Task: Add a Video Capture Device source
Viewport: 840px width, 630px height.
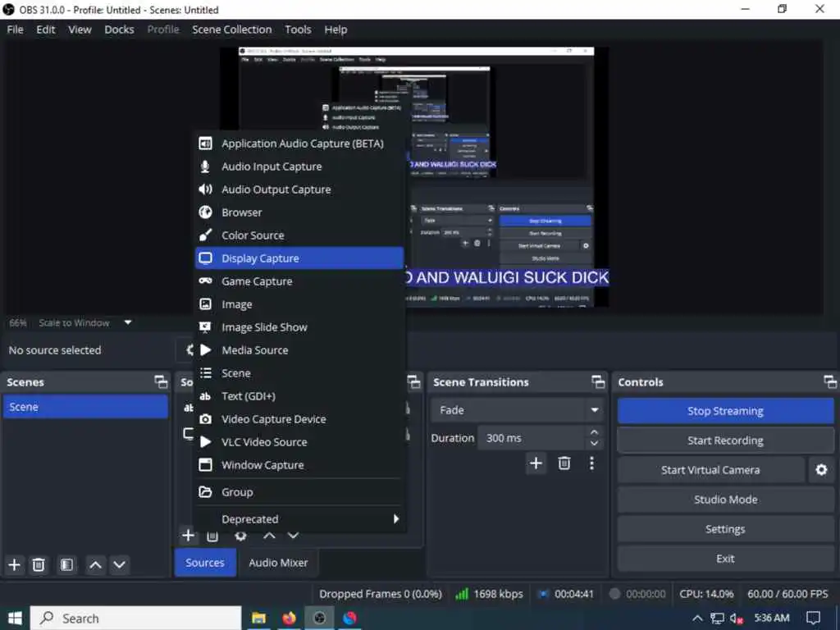Action: (299, 419)
